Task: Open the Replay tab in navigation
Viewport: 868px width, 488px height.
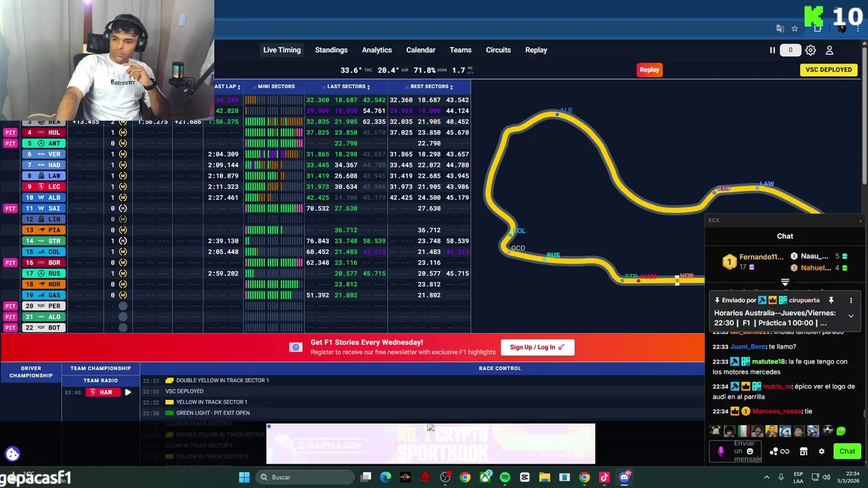Action: (x=536, y=50)
